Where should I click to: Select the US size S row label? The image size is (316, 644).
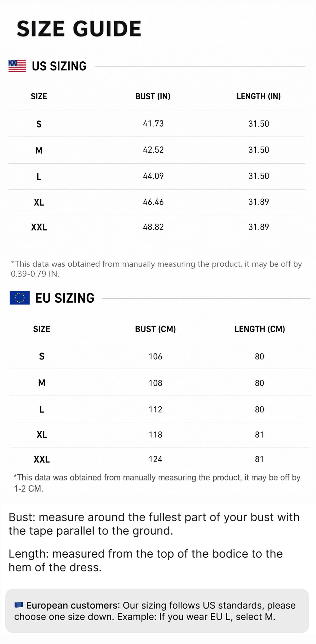[39, 124]
